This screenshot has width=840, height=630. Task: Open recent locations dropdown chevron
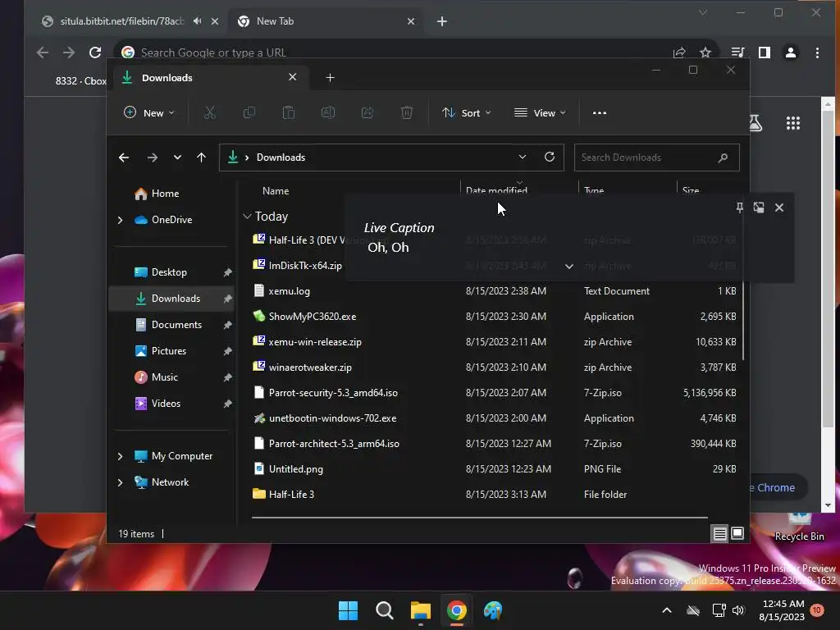[177, 157]
